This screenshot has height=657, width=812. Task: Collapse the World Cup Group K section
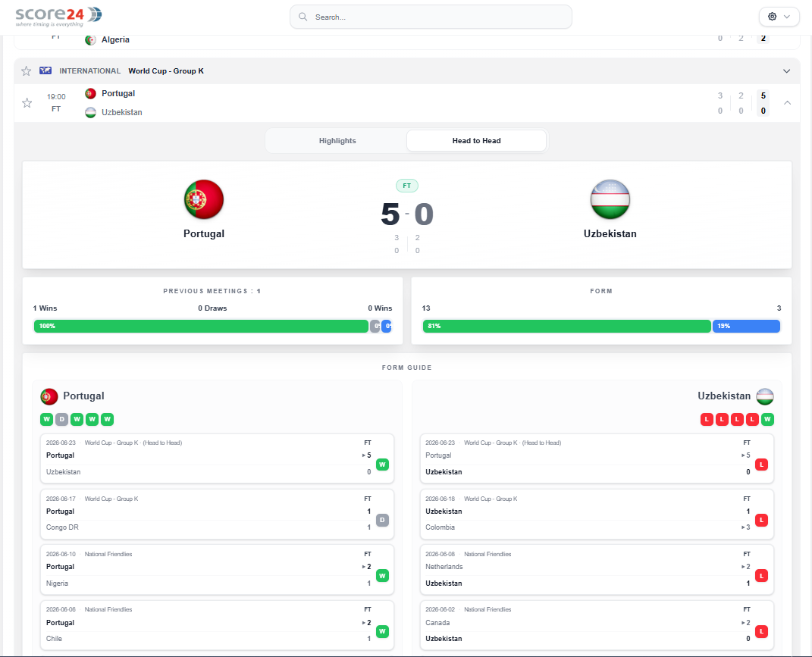click(787, 71)
